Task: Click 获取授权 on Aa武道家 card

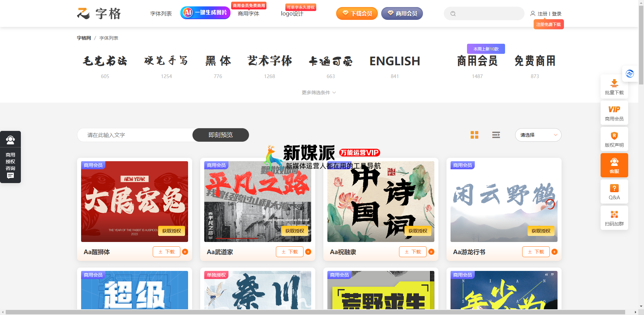Action: coord(295,231)
